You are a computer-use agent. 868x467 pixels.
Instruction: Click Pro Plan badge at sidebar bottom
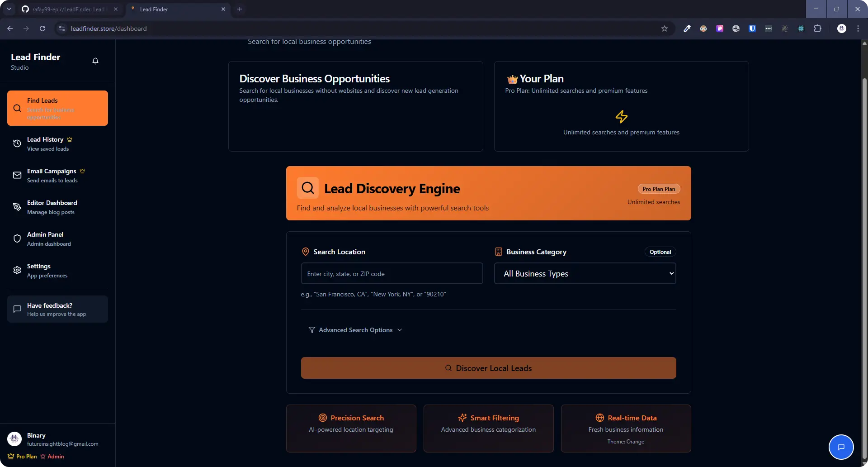[22, 456]
